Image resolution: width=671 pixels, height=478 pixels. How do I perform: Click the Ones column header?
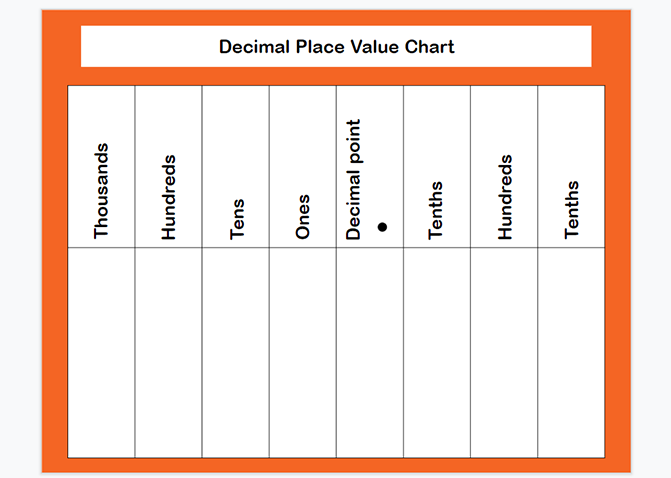tap(303, 216)
